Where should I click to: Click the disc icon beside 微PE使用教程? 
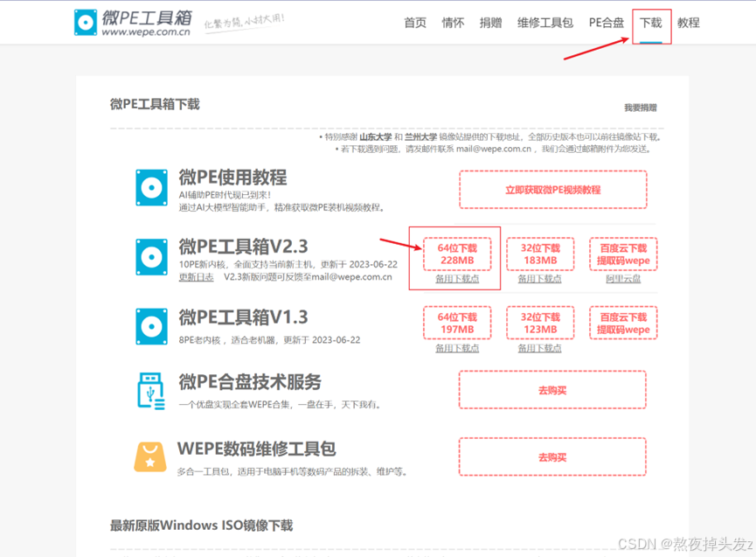pos(151,187)
